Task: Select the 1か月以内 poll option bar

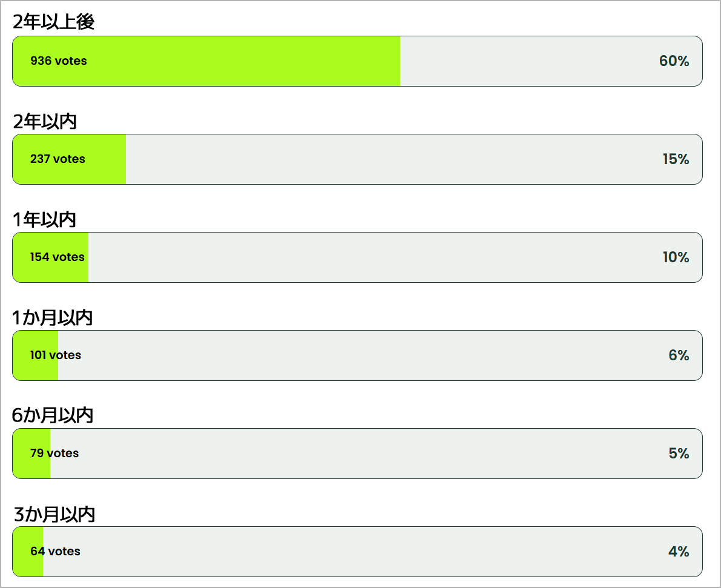Action: [357, 355]
